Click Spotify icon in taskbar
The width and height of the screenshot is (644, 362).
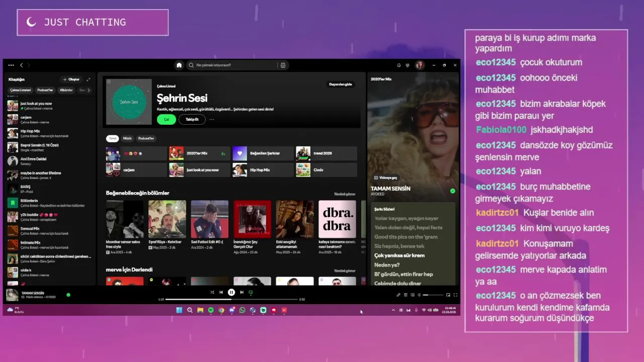[x=211, y=310]
